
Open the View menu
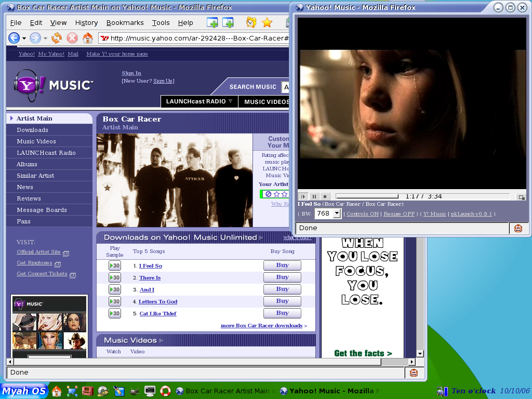coord(58,23)
